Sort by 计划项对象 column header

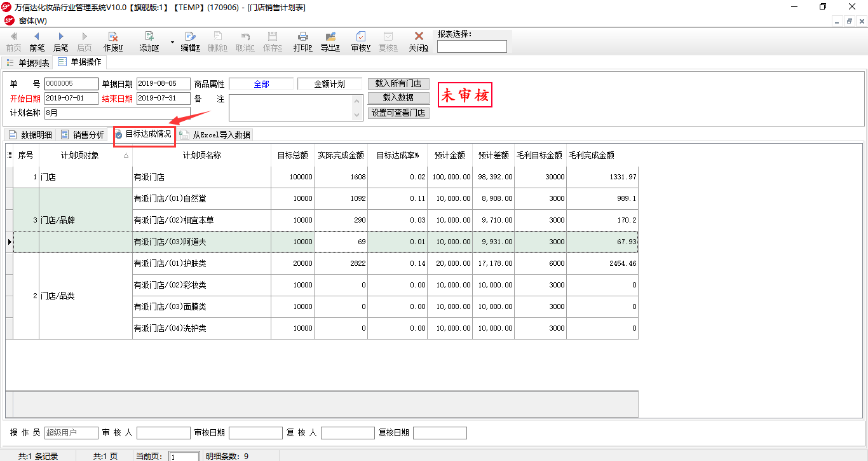click(86, 155)
